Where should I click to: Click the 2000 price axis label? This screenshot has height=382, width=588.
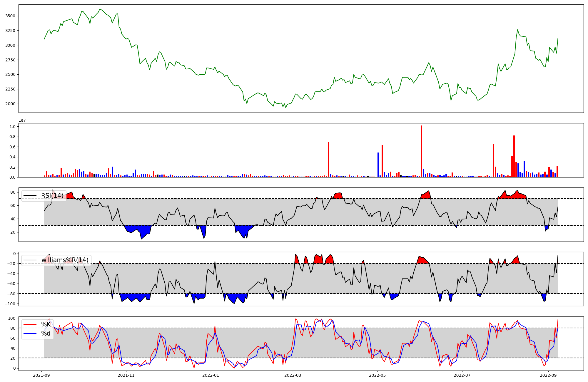tap(11, 104)
